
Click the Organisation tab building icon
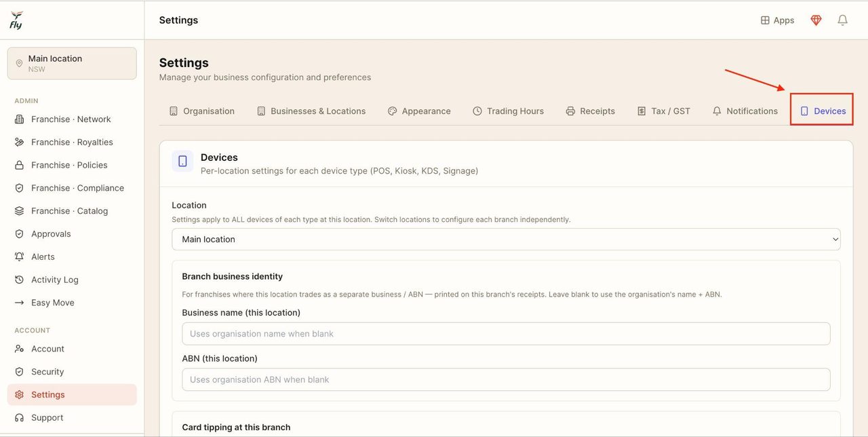click(x=174, y=111)
